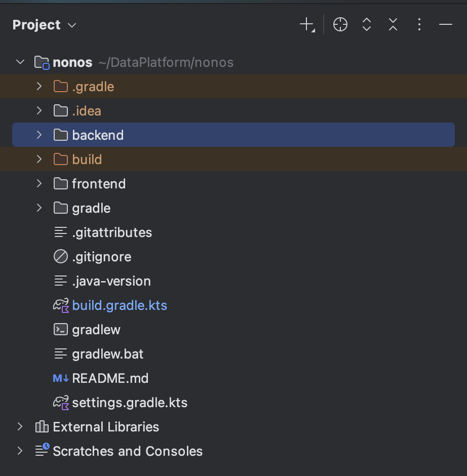Click the Markdown icon beside README.md
467x476 pixels.
pyautogui.click(x=61, y=378)
